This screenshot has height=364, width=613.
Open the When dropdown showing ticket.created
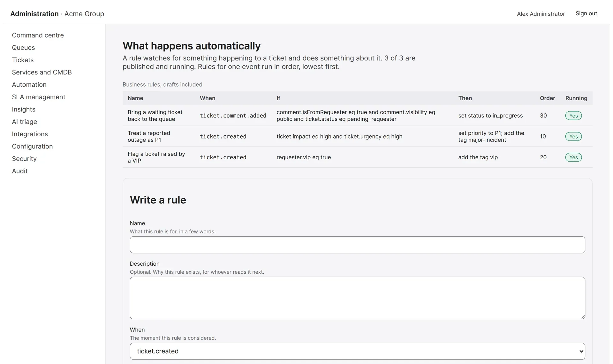(x=357, y=351)
